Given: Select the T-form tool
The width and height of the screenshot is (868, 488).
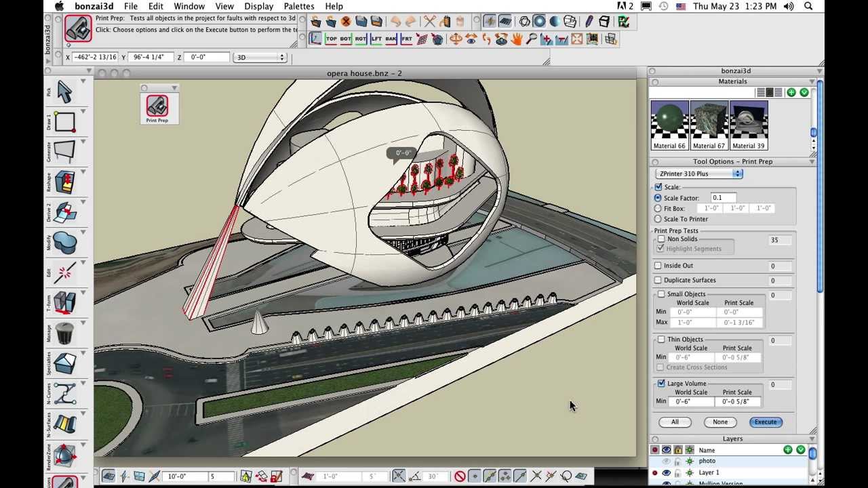Looking at the screenshot, I should (x=64, y=302).
